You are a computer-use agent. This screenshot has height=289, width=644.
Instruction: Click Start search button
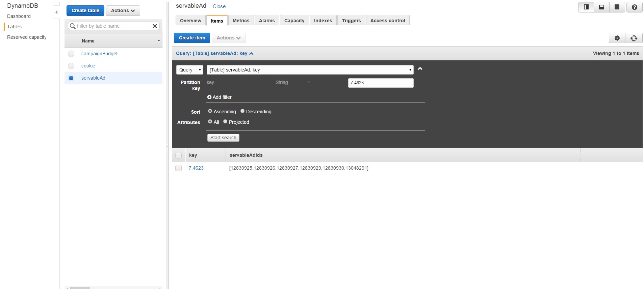[x=223, y=138]
